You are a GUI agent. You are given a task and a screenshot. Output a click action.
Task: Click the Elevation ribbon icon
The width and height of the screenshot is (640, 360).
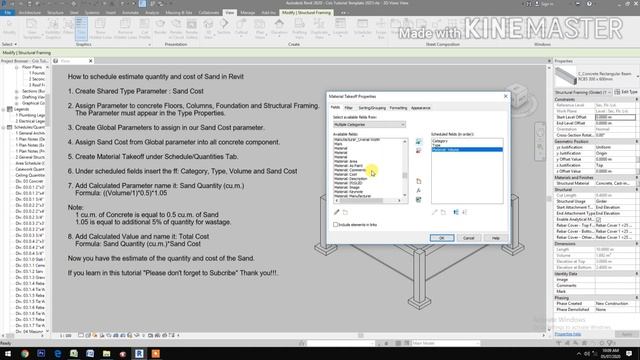[279, 27]
